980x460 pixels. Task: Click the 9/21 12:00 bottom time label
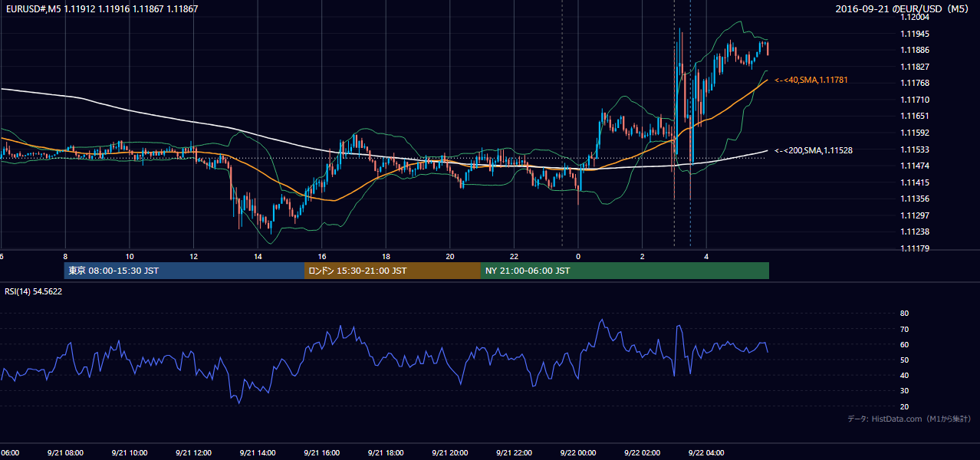click(x=194, y=453)
